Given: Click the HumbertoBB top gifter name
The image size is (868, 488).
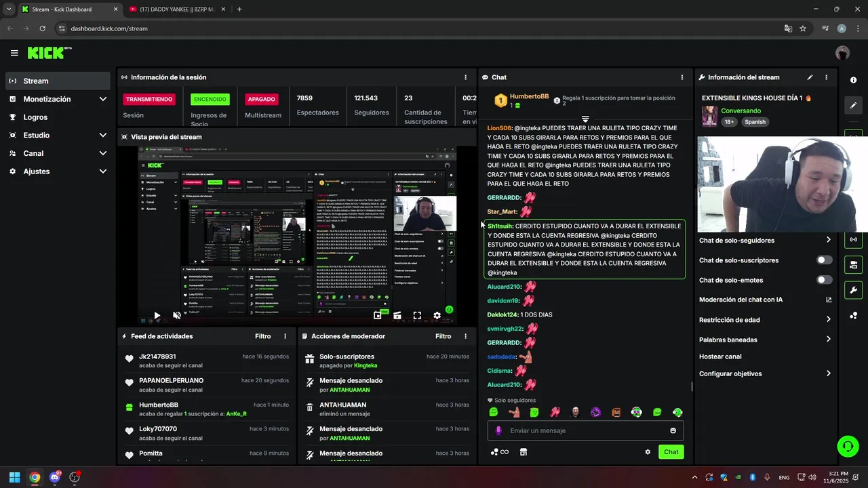Looking at the screenshot, I should point(529,96).
